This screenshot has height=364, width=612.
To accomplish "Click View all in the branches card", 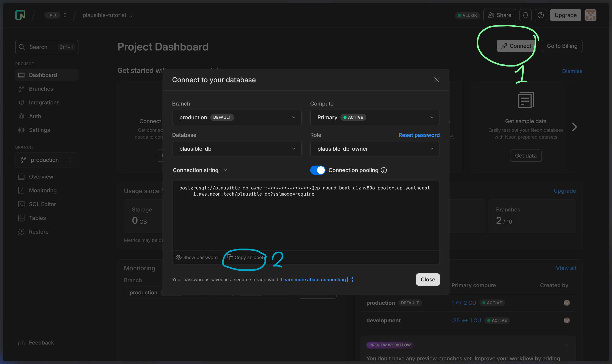I will click(x=566, y=268).
